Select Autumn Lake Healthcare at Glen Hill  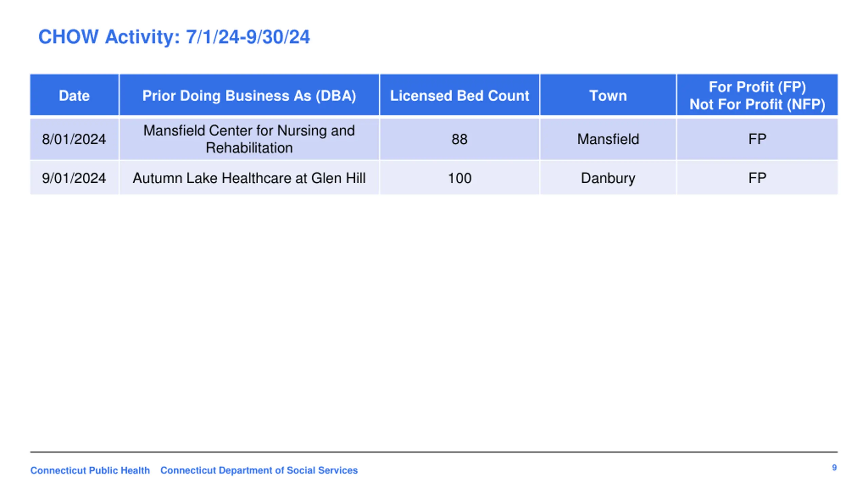pyautogui.click(x=249, y=178)
